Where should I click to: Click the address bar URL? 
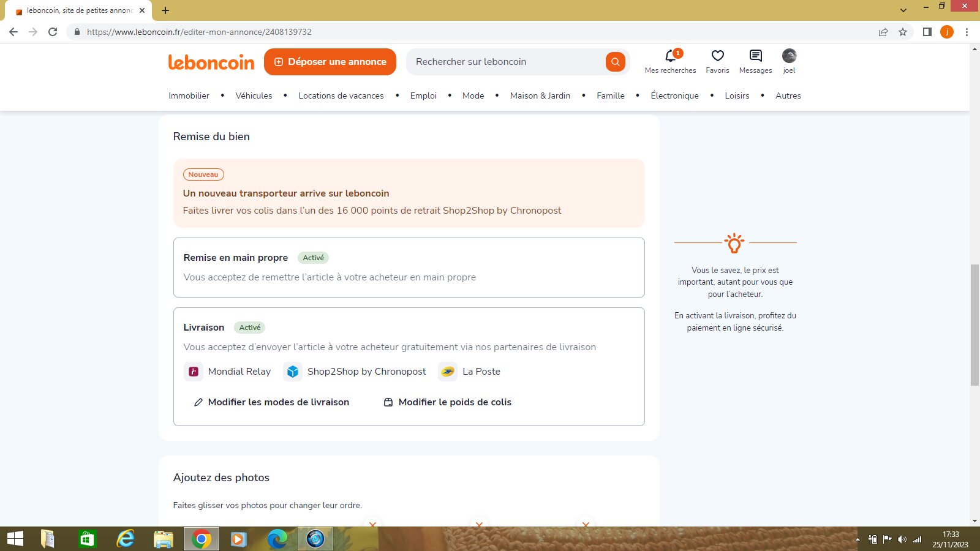pyautogui.click(x=199, y=32)
